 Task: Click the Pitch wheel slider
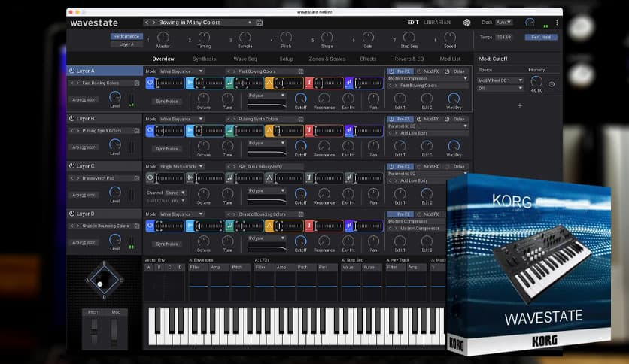tap(94, 332)
